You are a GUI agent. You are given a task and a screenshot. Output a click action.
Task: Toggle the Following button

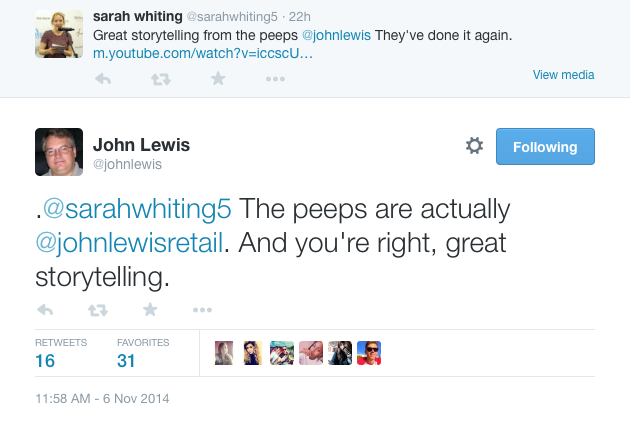click(545, 146)
